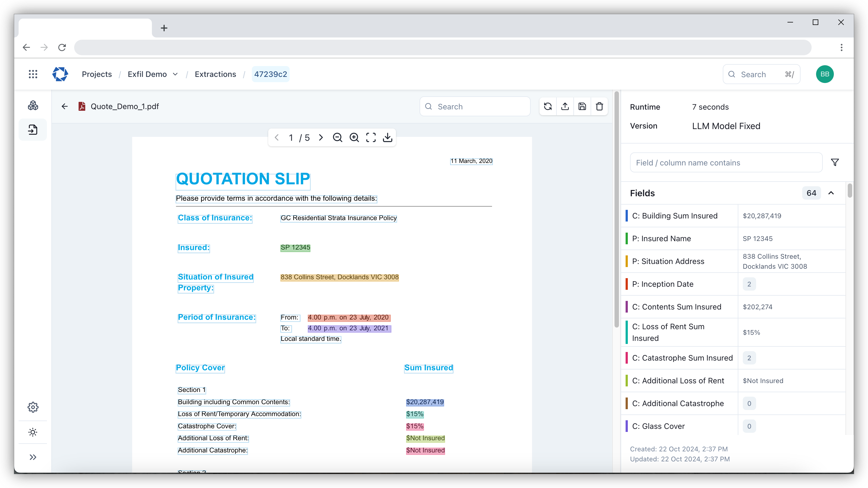Expand the left sidebar with double chevron
The height and width of the screenshot is (488, 868).
click(x=33, y=457)
